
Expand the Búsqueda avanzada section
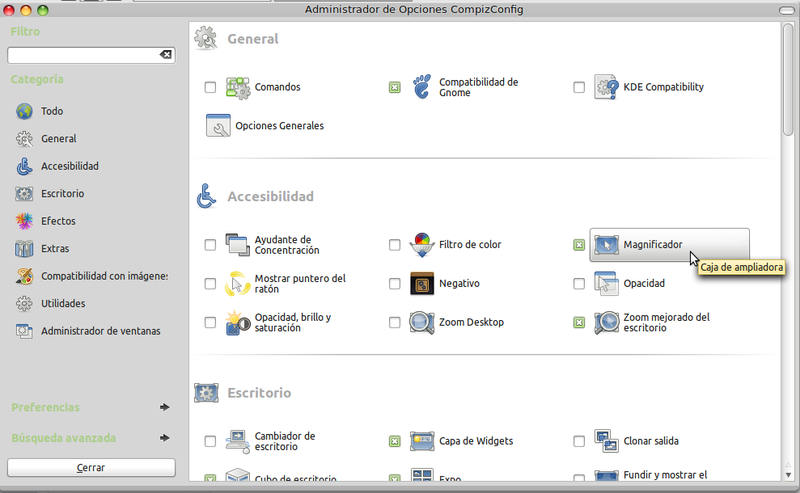point(164,437)
